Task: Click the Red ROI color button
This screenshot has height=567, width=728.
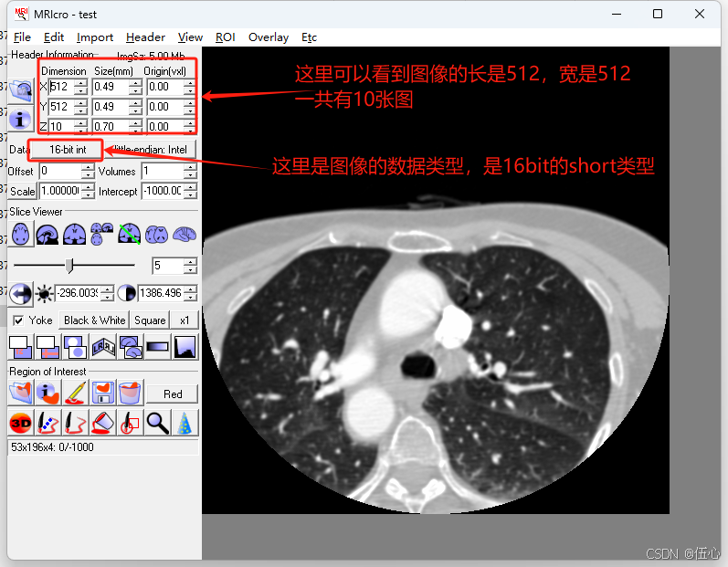Action: pyautogui.click(x=173, y=394)
